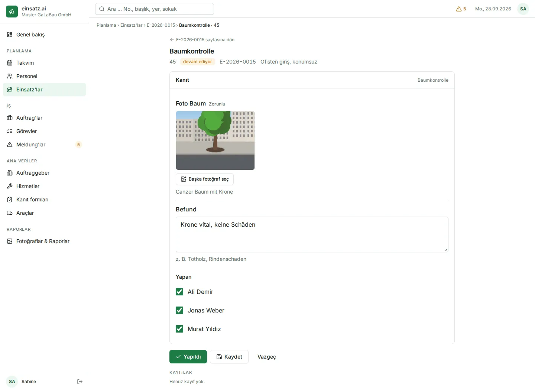Click the einsatz.ai logo icon
This screenshot has width=535, height=392.
click(x=12, y=12)
